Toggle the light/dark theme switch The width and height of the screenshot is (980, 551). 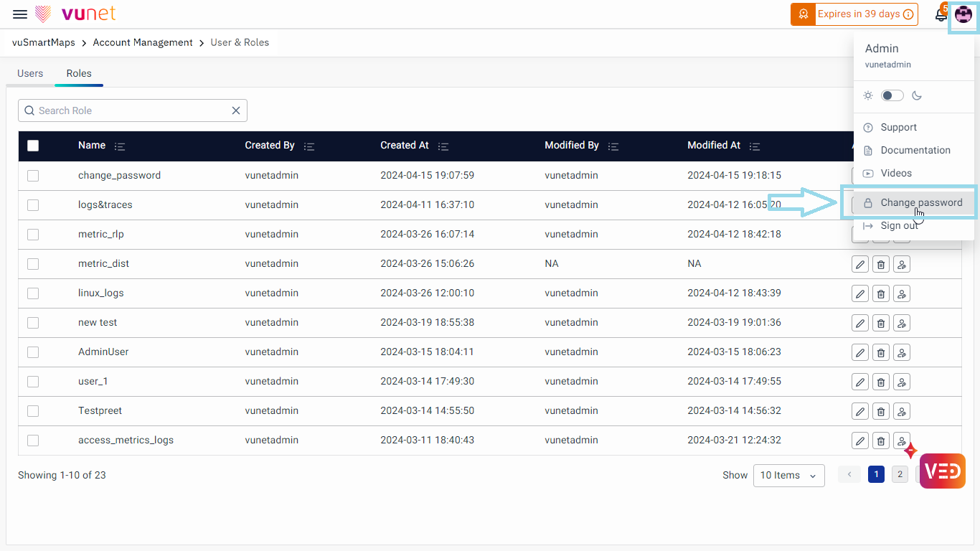pyautogui.click(x=892, y=95)
